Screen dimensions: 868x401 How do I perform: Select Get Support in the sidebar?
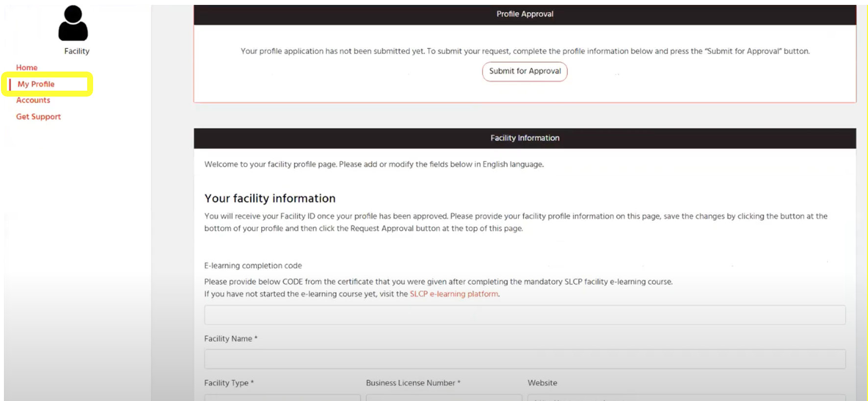pyautogui.click(x=38, y=117)
